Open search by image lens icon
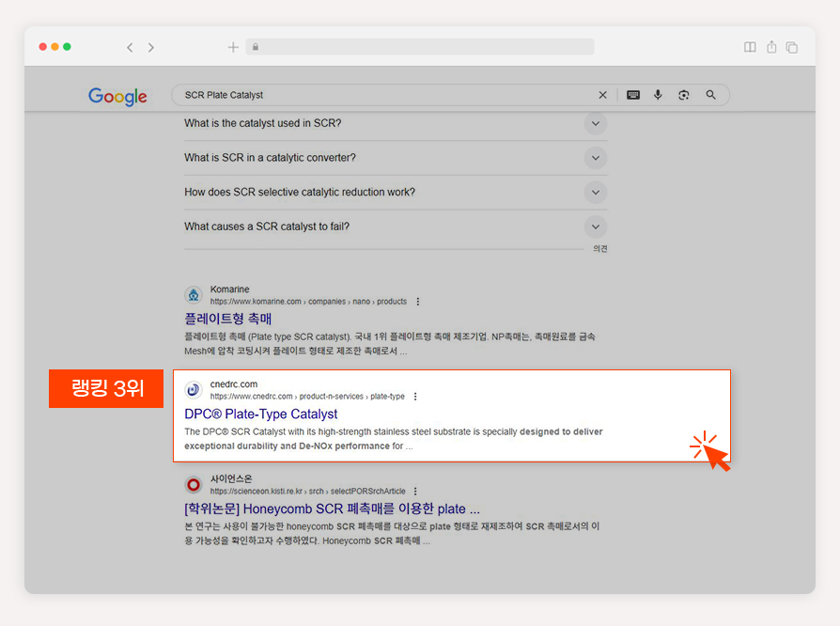 pos(684,95)
